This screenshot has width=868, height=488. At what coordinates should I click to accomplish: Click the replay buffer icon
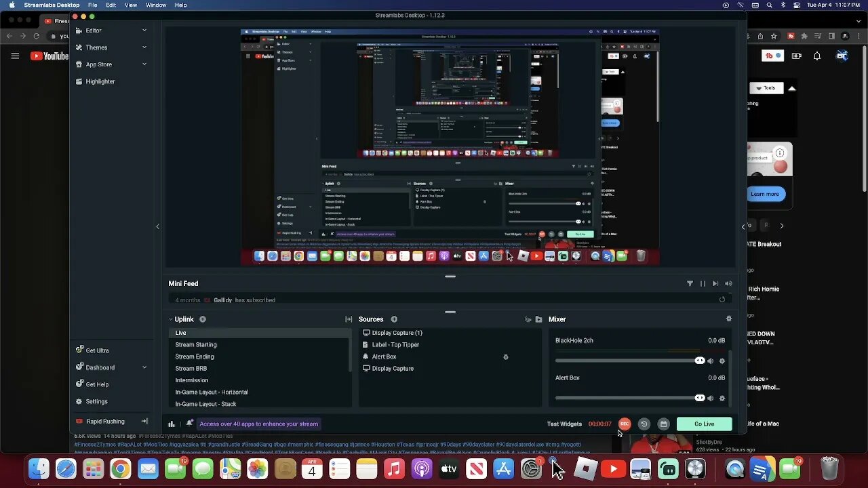click(x=644, y=424)
